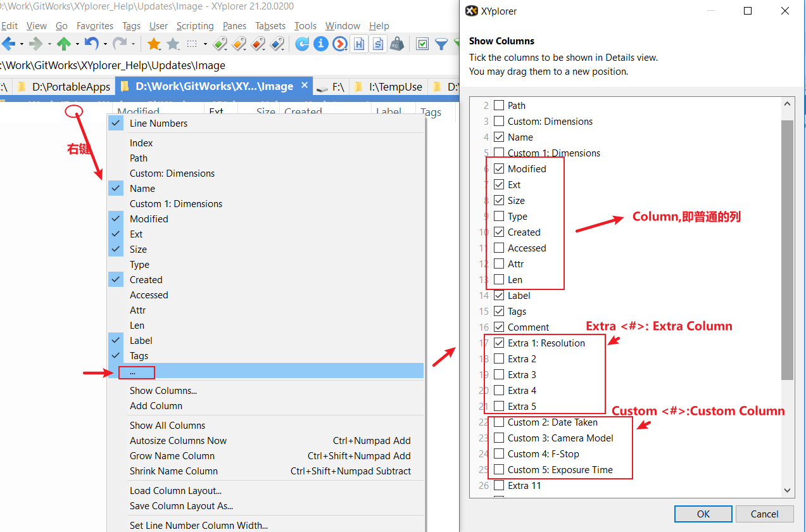The width and height of the screenshot is (806, 532).
Task: Untick the Modified column checkbox
Action: tap(499, 169)
